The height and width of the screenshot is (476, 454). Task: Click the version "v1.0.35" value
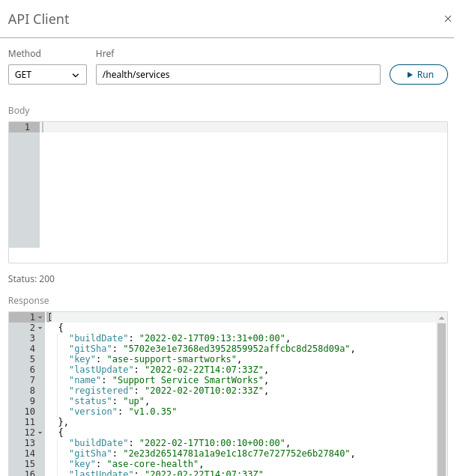tap(155, 412)
